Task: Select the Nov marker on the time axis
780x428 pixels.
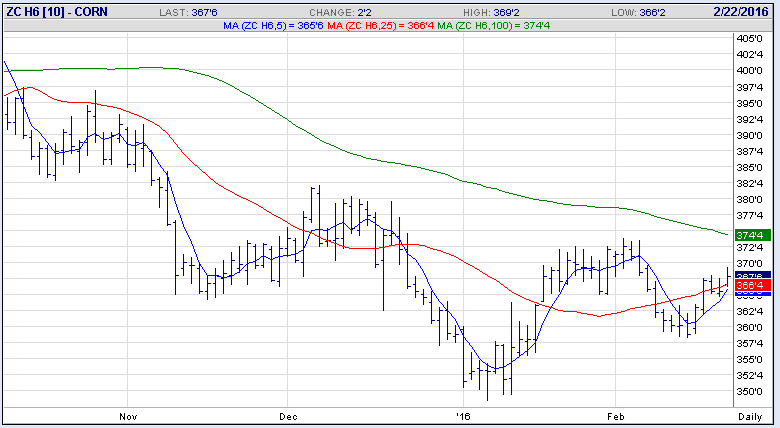Action: (127, 415)
